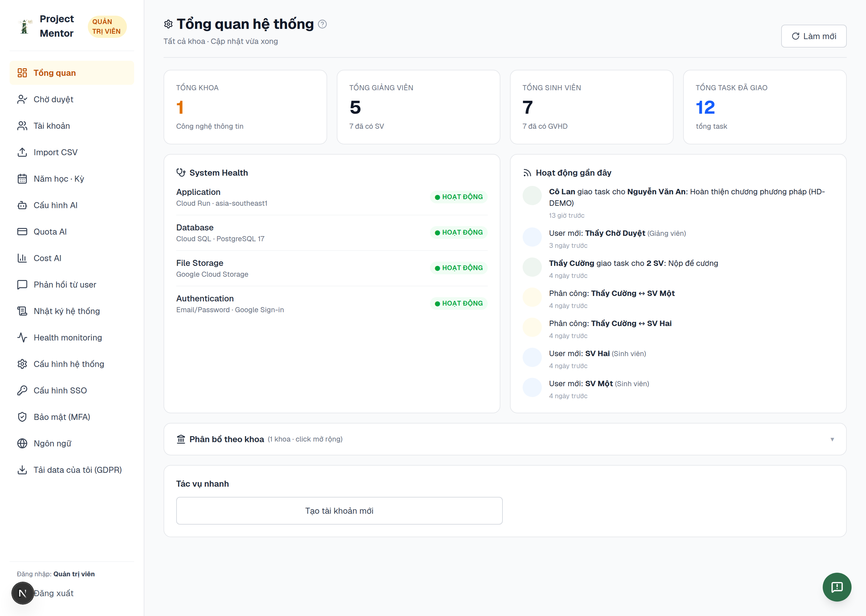The height and width of the screenshot is (616, 866).
Task: Select Tải data của tôi (GDPR)
Action: (72, 470)
